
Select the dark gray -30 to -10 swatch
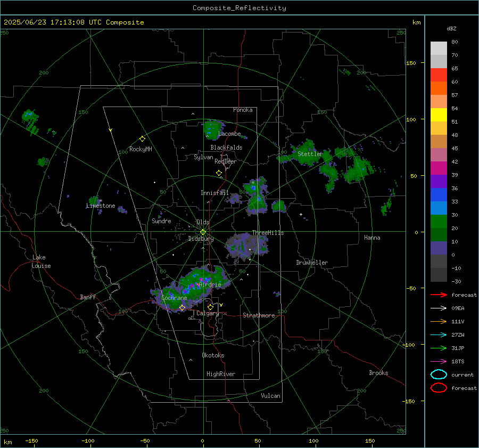pyautogui.click(x=439, y=275)
